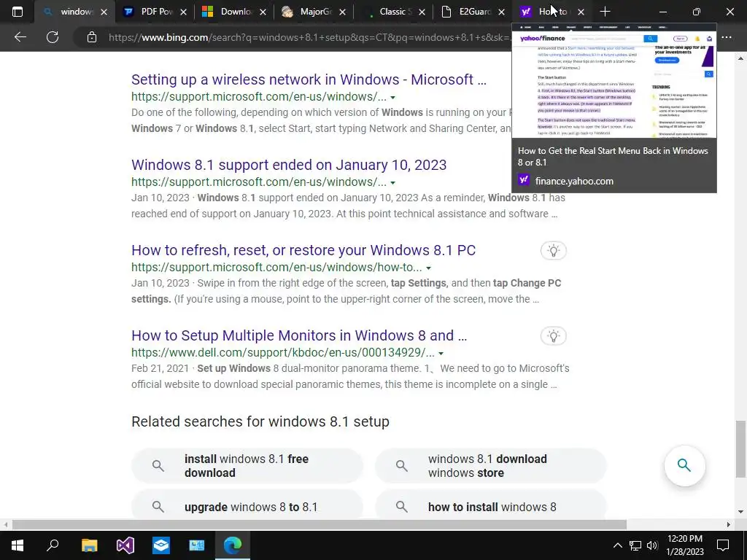Add a new tab with plus button
This screenshot has width=747, height=560.
605,12
